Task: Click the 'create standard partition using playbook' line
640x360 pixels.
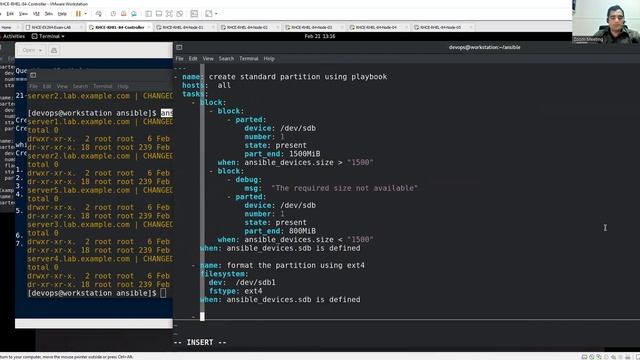Action: [298, 77]
